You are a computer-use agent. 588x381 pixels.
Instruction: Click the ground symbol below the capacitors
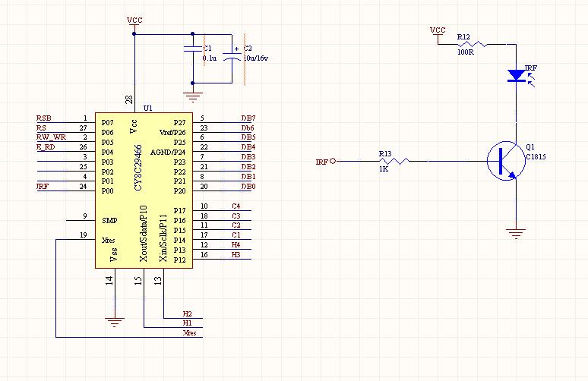[x=193, y=97]
